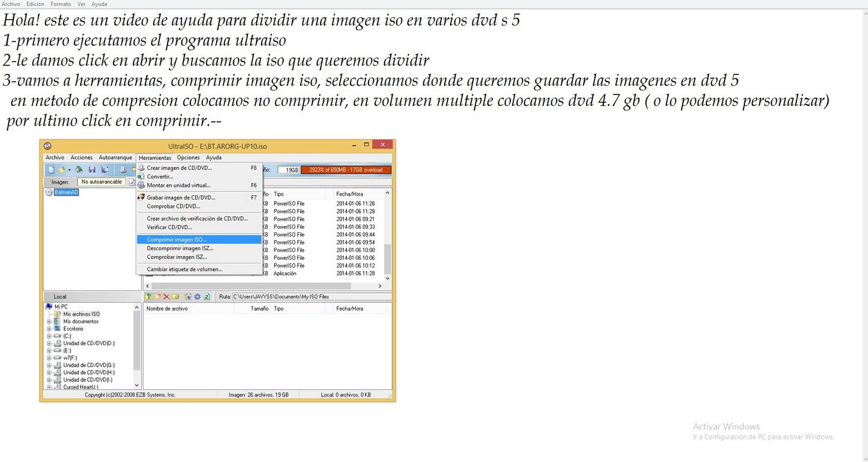This screenshot has width=868, height=462.
Task: Click the Save As icon in UltraISO toolbar
Action: 104,170
